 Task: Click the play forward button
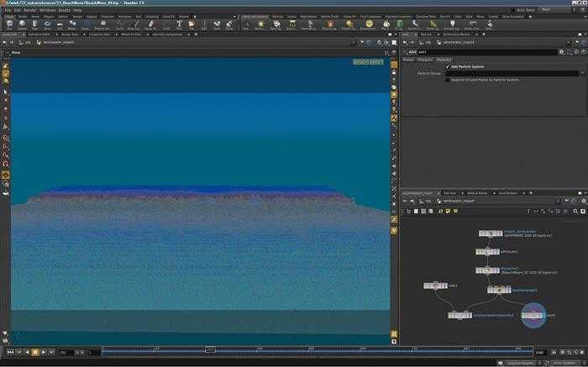click(44, 353)
